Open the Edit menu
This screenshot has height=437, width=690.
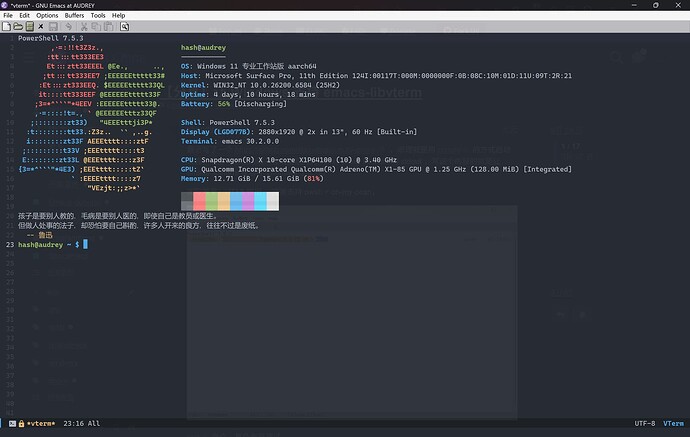24,16
